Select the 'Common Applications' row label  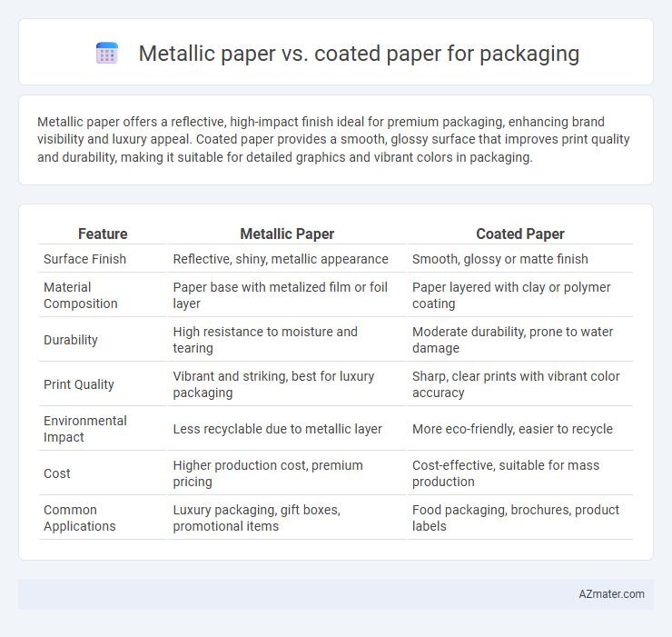pyautogui.click(x=80, y=518)
